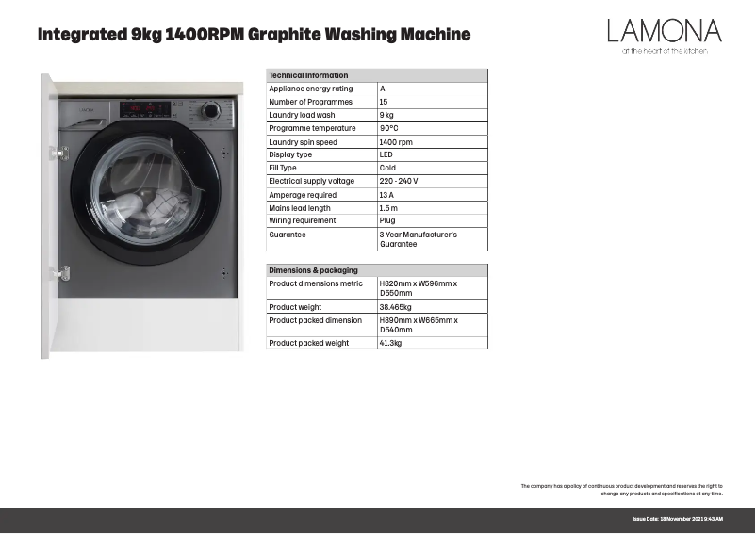Select the Product packed weight 41.3kg value
Viewport: 756px width, 534px height.
pyautogui.click(x=390, y=343)
